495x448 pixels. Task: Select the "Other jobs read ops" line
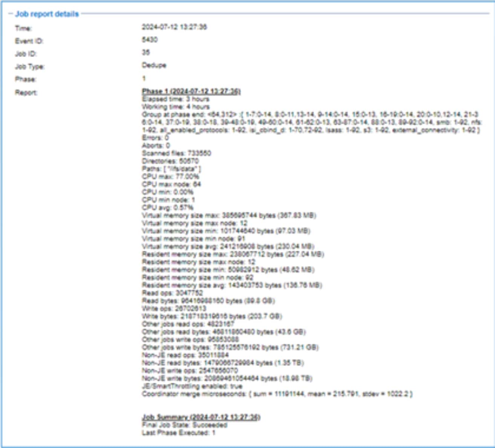click(188, 324)
